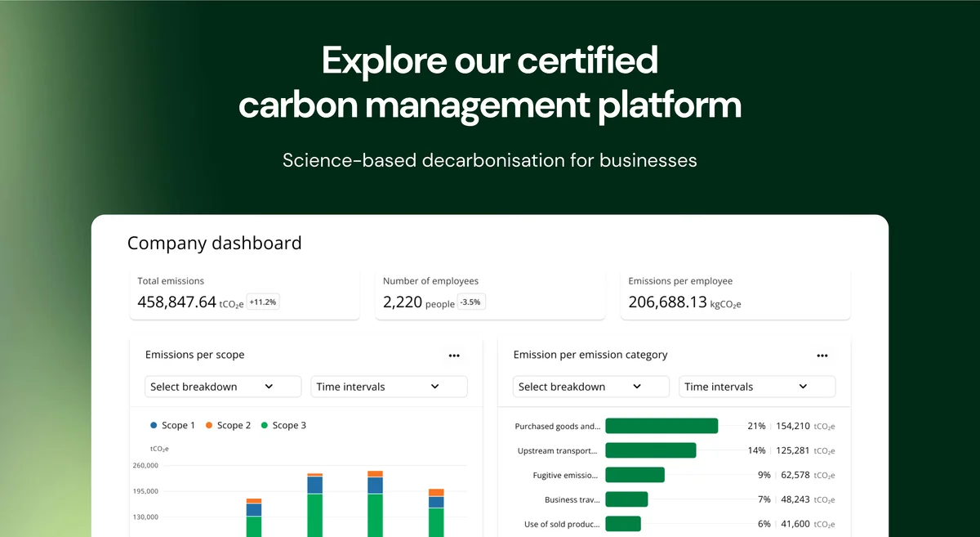This screenshot has width=980, height=537.
Task: Click the Number of employees card
Action: click(x=489, y=293)
